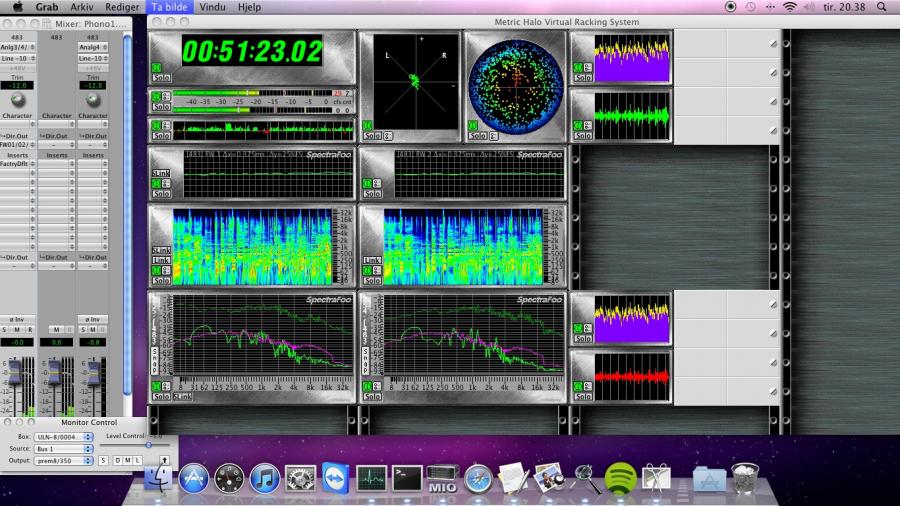Open parameter icon on top purple envelope module

pos(588,68)
